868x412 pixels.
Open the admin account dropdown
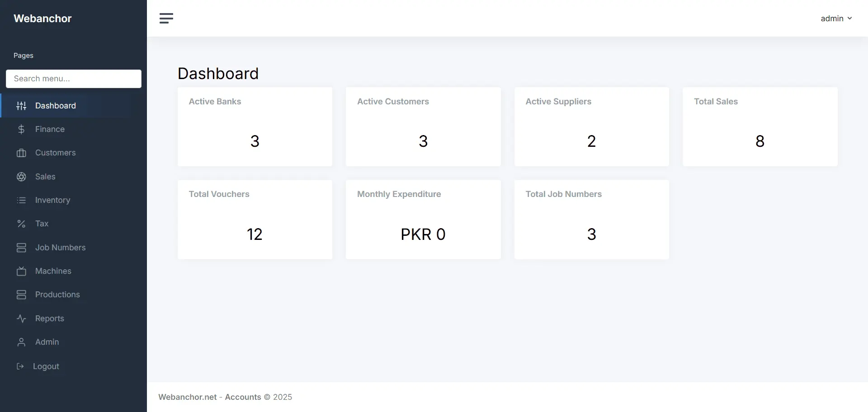point(831,19)
